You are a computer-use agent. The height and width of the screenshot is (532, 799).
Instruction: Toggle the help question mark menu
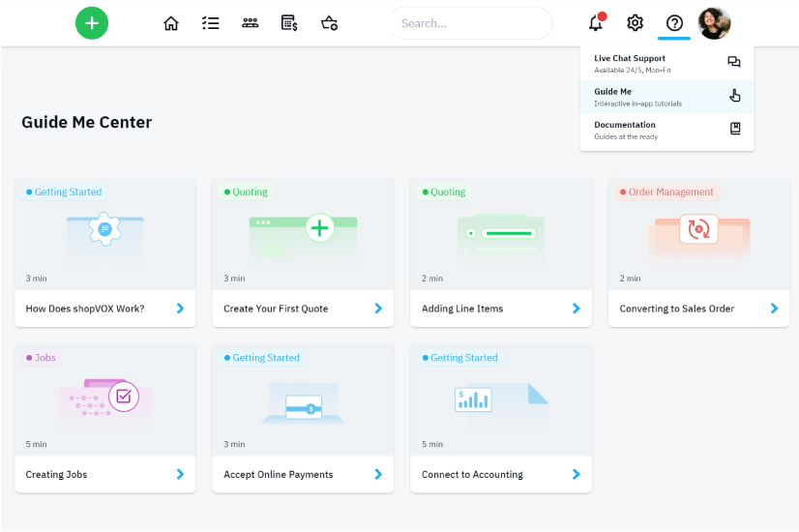tap(674, 23)
